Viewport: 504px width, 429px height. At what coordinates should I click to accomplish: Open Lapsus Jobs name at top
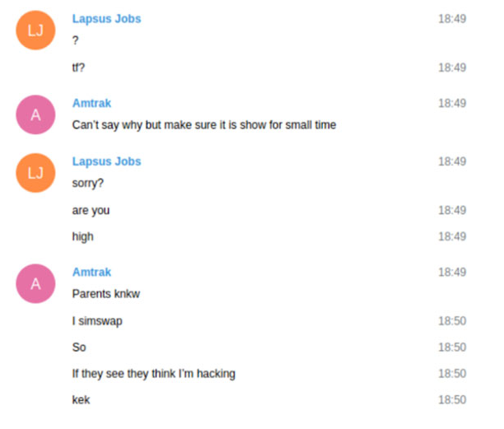click(x=106, y=19)
